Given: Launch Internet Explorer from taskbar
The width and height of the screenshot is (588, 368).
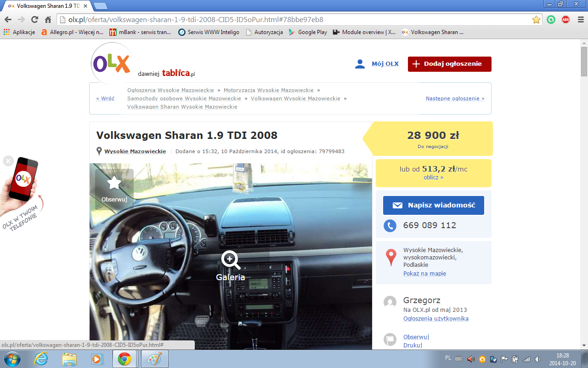Looking at the screenshot, I should [41, 359].
